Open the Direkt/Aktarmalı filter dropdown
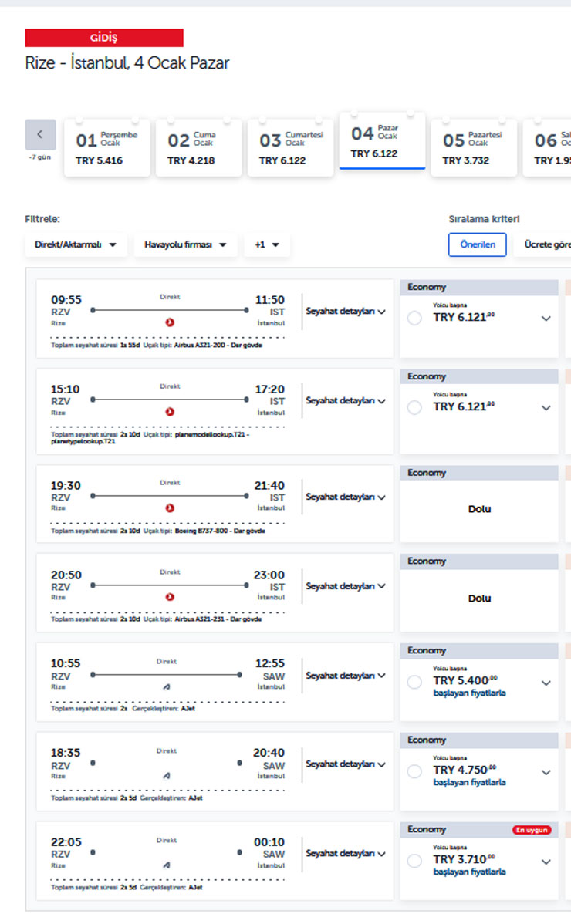This screenshot has height=924, width=571. click(76, 244)
